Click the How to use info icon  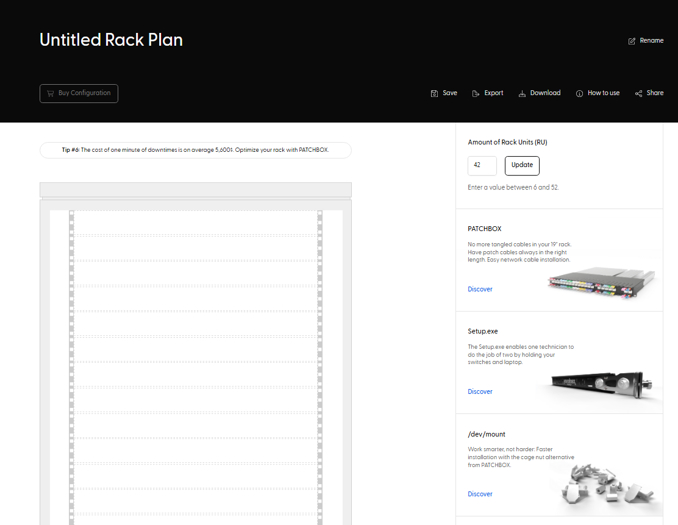tap(579, 93)
